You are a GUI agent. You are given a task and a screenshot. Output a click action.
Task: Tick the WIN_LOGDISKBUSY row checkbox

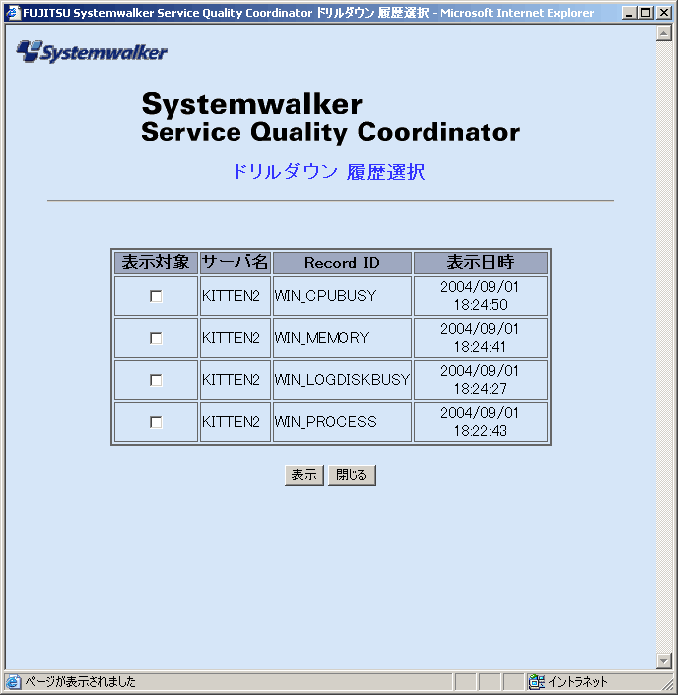156,380
